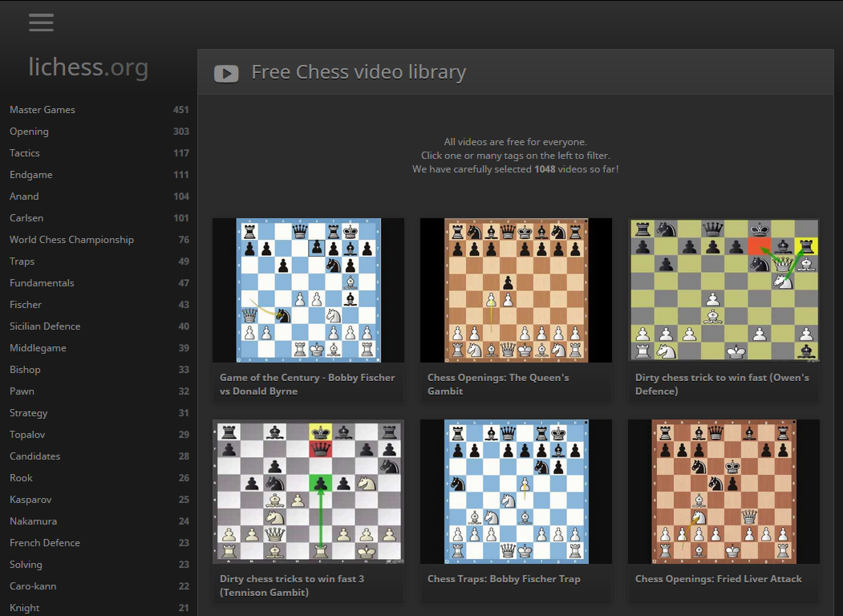Open Tennison Gambit video thumbnail
The width and height of the screenshot is (843, 616).
coord(308,492)
